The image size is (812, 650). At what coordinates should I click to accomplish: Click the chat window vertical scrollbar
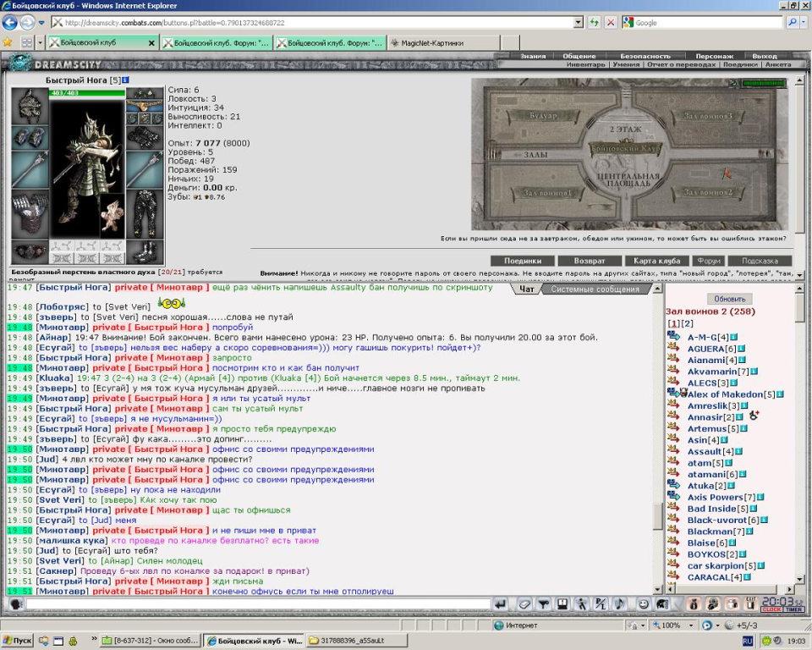(x=658, y=438)
